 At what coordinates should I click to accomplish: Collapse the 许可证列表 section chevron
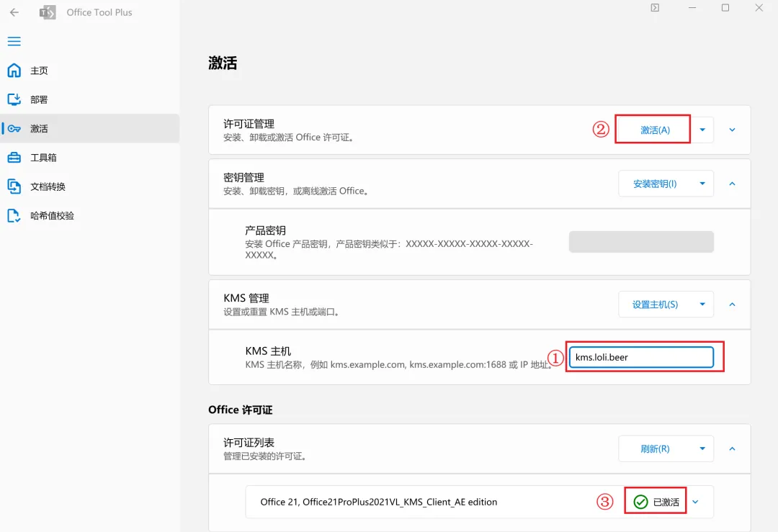click(x=733, y=448)
